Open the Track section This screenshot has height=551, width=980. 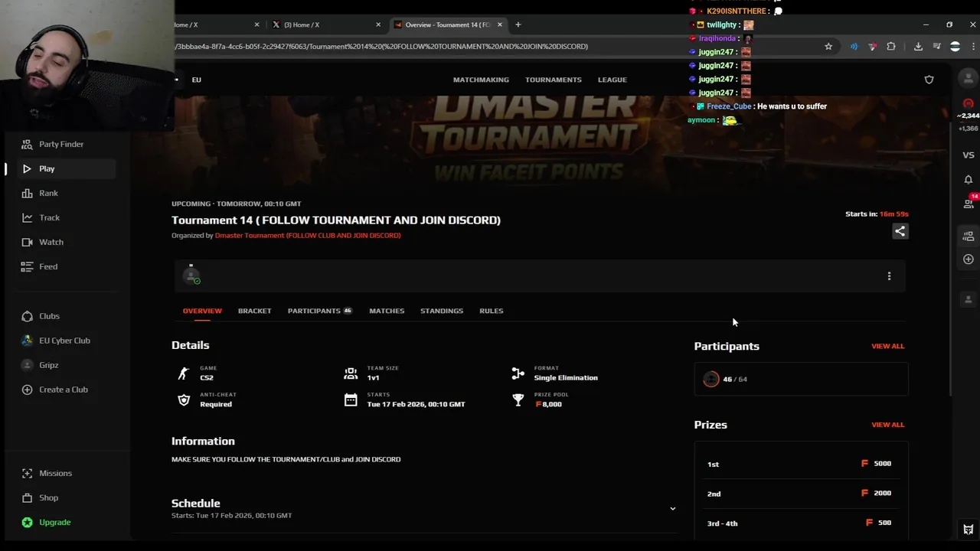(49, 217)
